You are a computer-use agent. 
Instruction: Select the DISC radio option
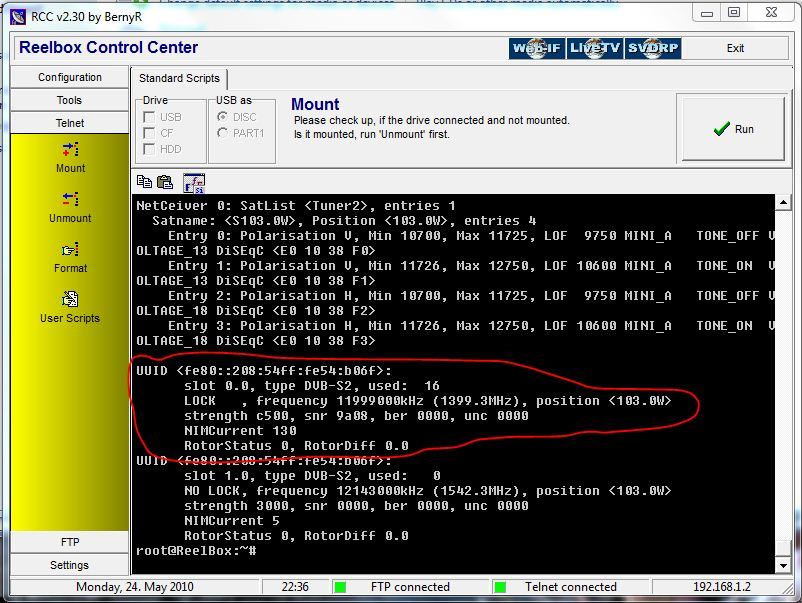[222, 117]
